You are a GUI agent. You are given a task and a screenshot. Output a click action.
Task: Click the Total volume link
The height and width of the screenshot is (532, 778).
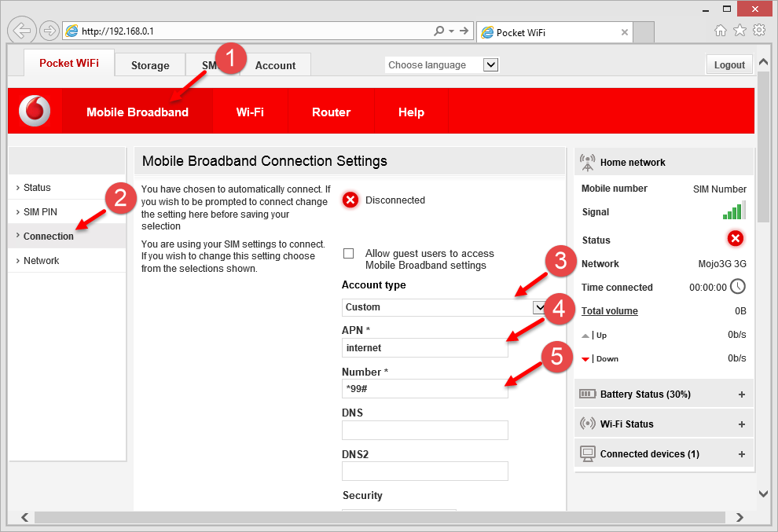[x=609, y=310]
